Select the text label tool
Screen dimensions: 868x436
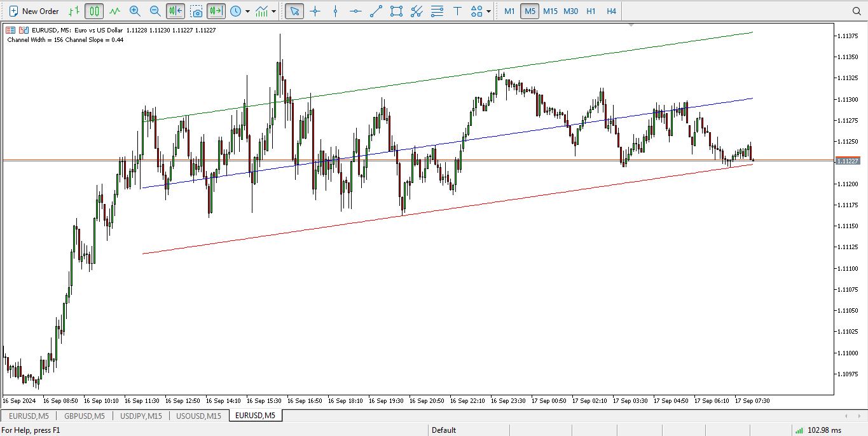[457, 11]
